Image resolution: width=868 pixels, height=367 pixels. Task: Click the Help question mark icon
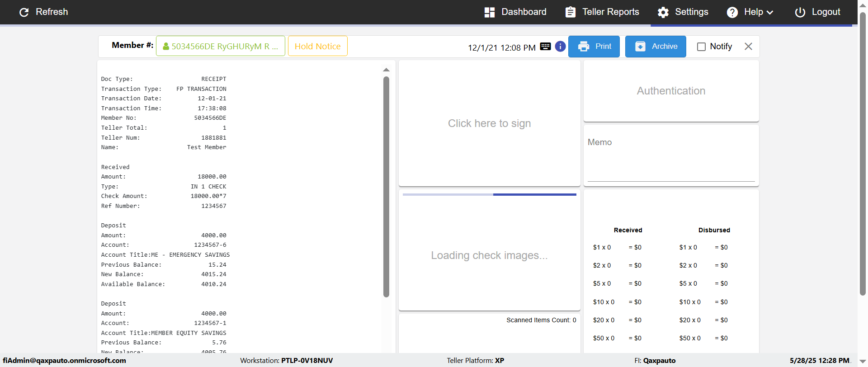(x=732, y=12)
